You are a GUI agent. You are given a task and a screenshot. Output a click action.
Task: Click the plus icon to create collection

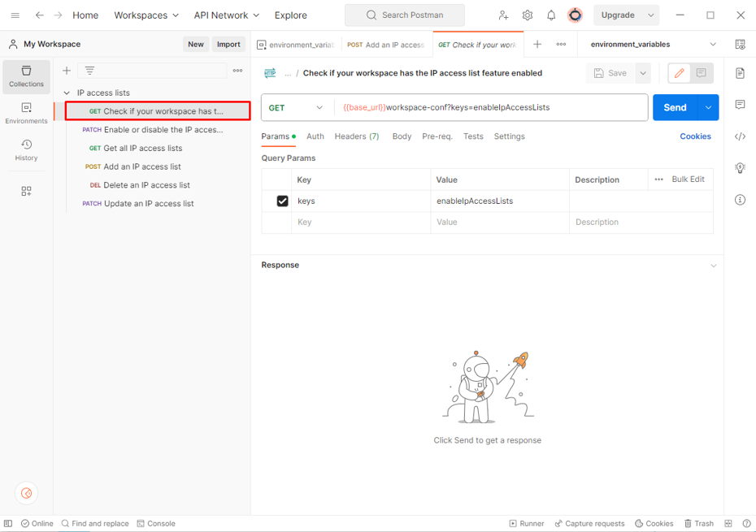(67, 71)
